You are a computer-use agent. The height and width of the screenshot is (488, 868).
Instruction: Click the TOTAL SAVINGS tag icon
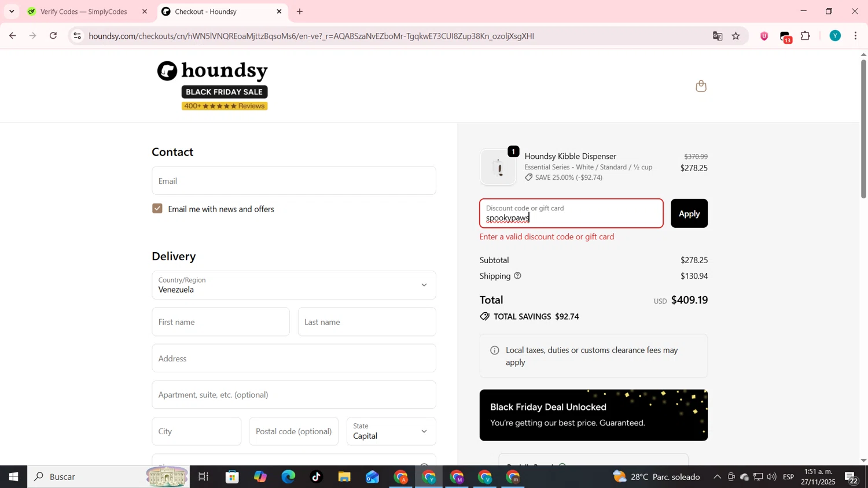tap(485, 317)
